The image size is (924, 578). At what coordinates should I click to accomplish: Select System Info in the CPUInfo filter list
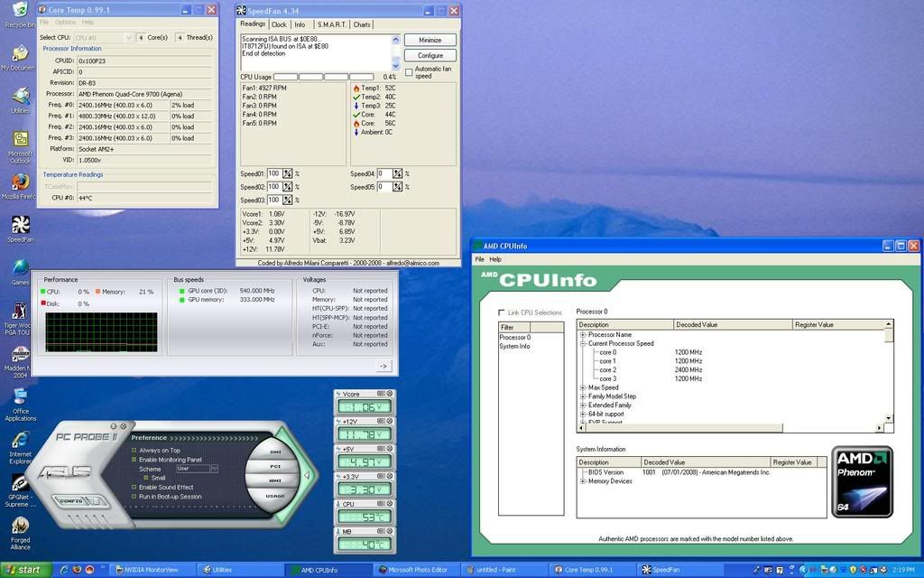click(514, 346)
